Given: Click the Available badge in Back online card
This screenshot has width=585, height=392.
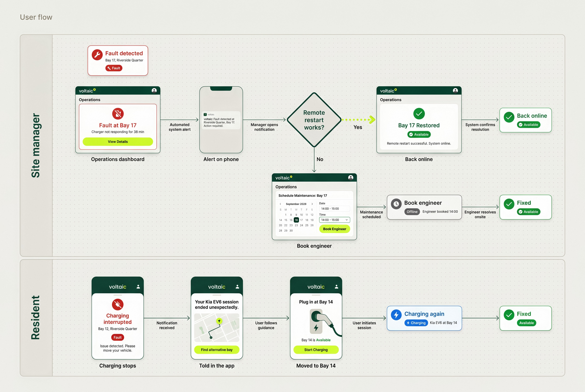Looking at the screenshot, I should (529, 125).
